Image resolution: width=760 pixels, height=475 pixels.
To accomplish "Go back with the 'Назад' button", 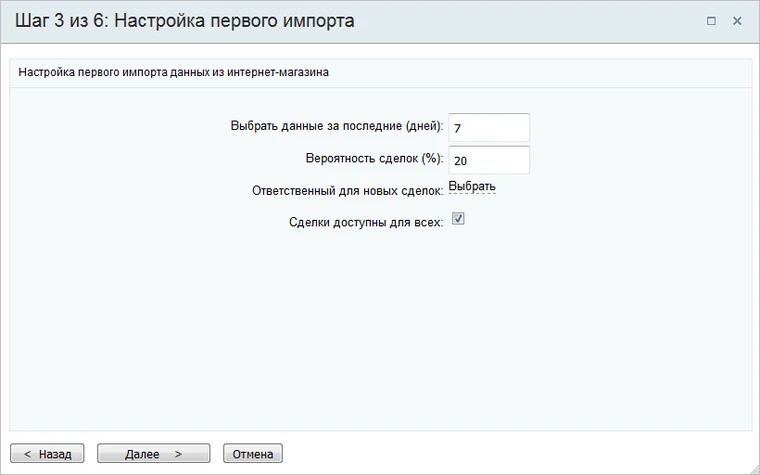I will [47, 454].
